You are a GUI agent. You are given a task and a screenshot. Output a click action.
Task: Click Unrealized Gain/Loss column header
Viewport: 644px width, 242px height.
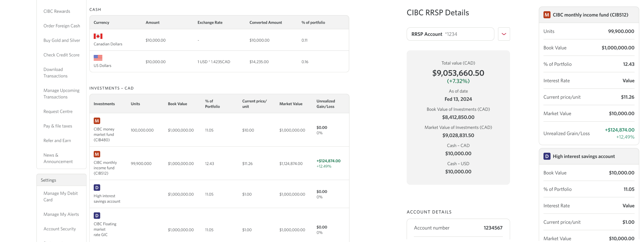coord(326,104)
